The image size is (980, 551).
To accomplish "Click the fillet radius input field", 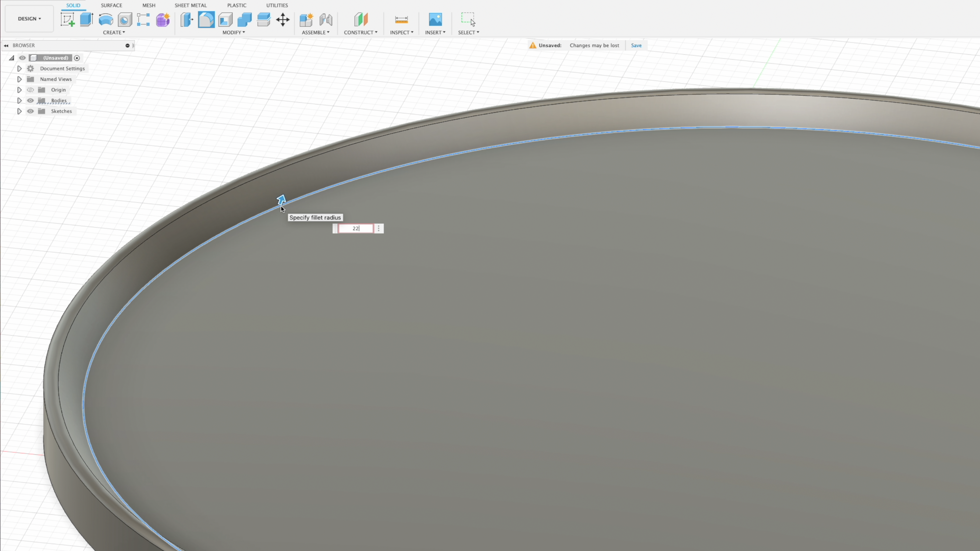I will tap(355, 228).
